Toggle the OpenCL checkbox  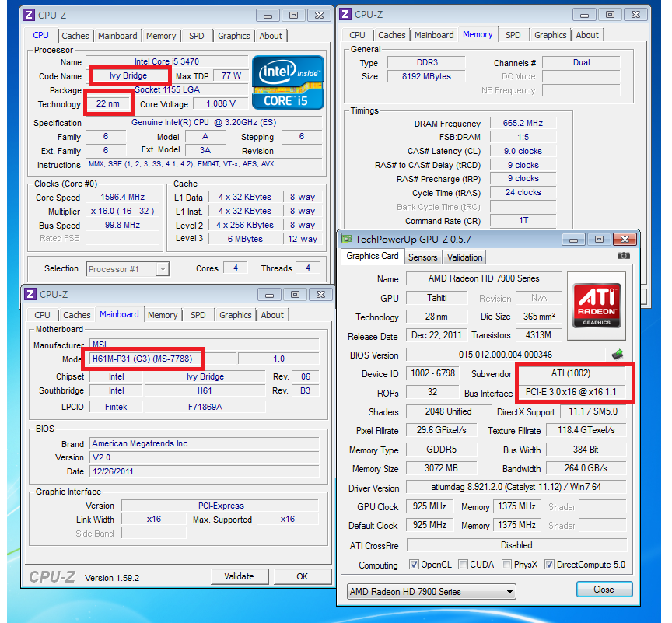[413, 565]
